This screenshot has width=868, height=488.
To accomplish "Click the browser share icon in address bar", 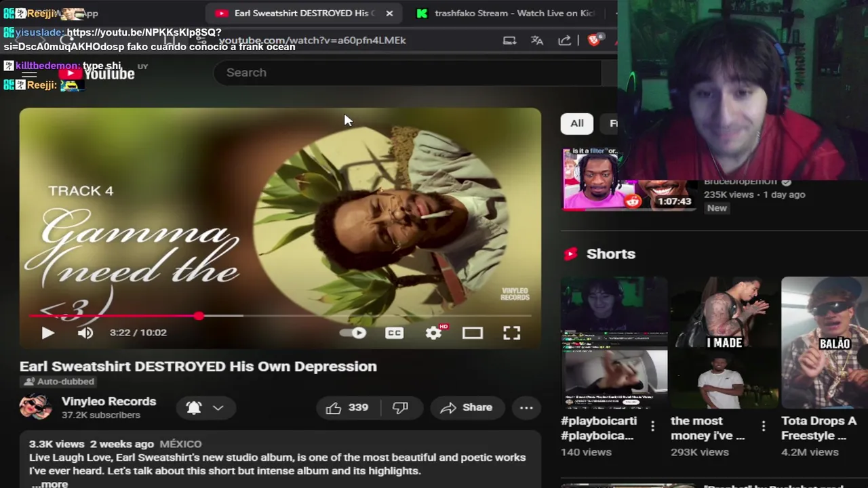I will (x=564, y=40).
